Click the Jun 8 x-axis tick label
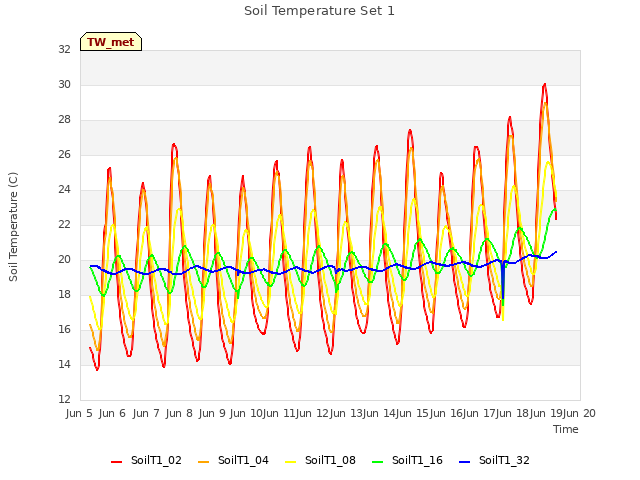Image resolution: width=640 pixels, height=480 pixels. click(x=179, y=413)
